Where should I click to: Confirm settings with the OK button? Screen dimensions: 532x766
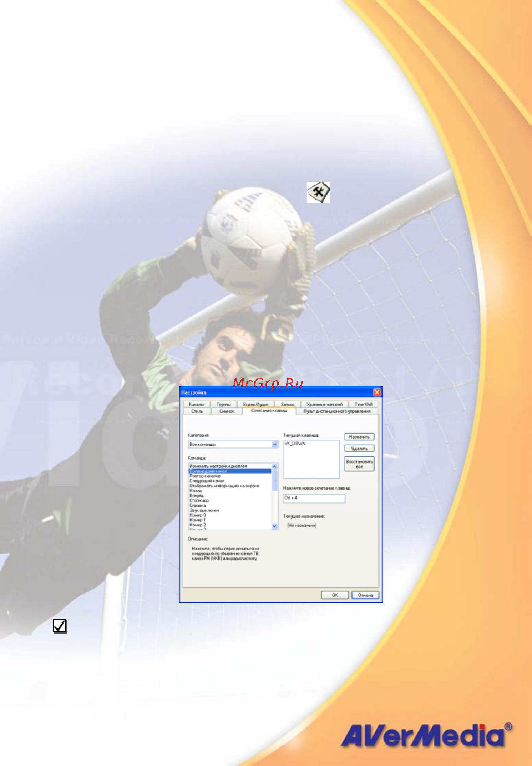(x=335, y=595)
